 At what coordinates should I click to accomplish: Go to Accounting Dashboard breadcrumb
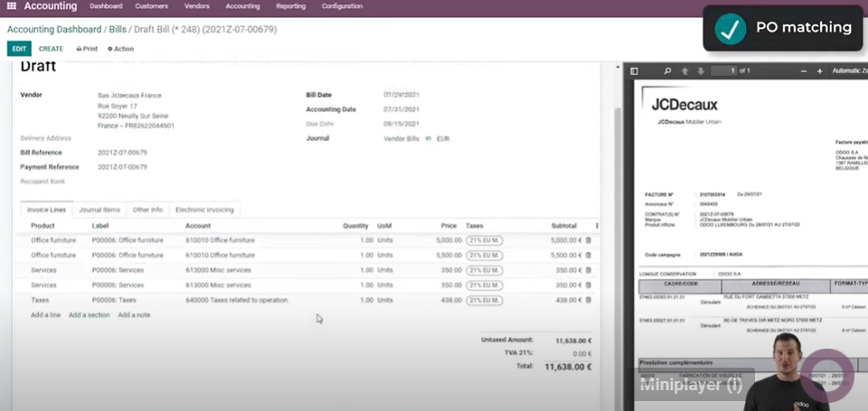tap(54, 29)
